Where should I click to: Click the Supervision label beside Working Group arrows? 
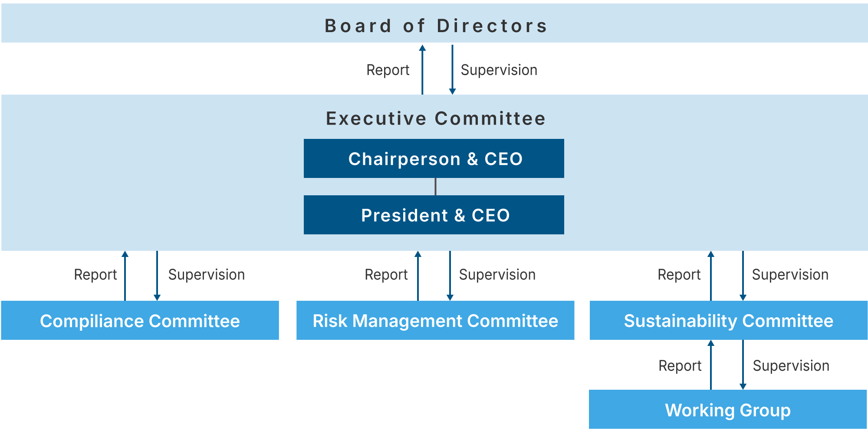pos(791,366)
